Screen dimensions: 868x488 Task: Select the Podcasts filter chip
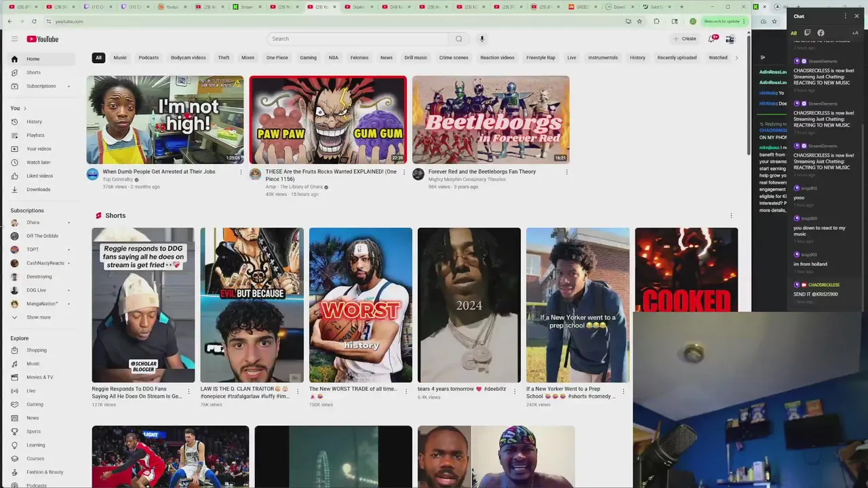point(149,58)
